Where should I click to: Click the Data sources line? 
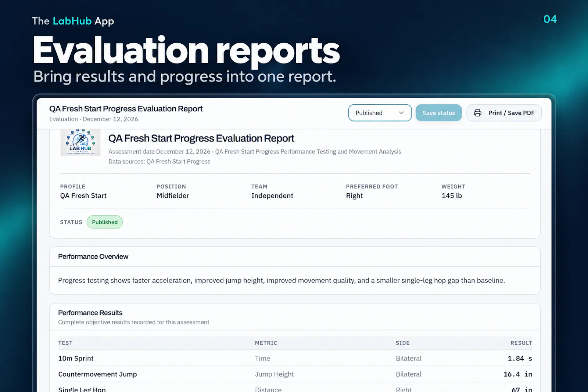tap(159, 161)
